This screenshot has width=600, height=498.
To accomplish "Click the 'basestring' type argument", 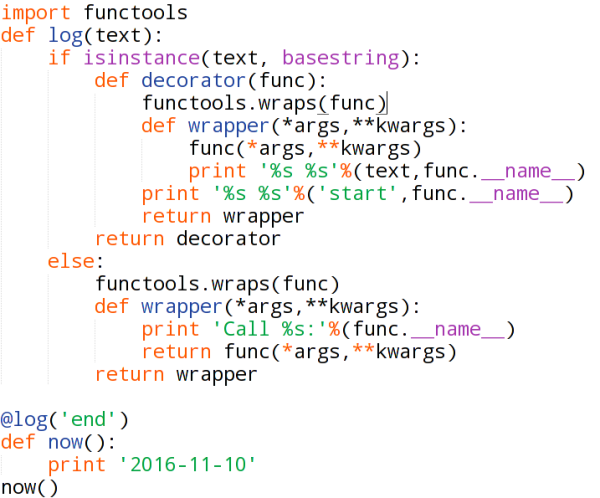I will coord(341,58).
